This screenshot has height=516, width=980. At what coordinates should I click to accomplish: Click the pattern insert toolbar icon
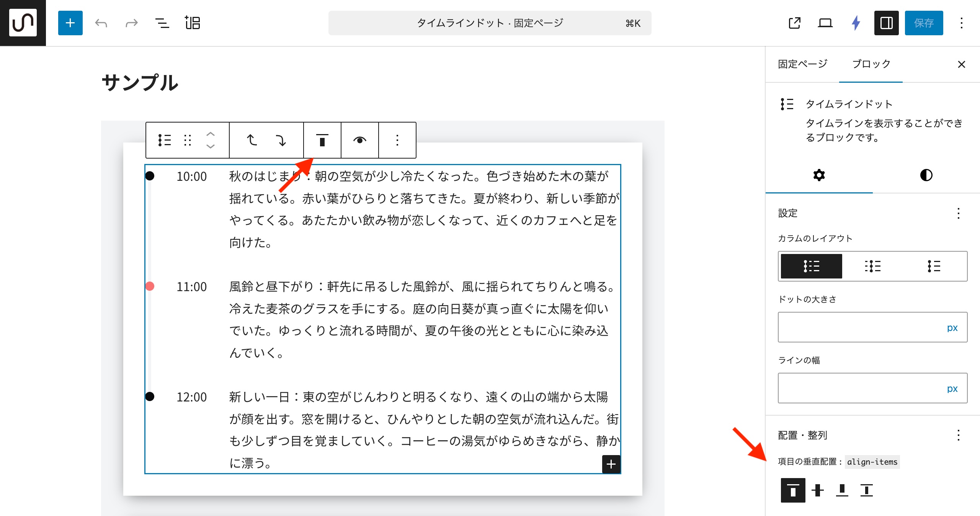[x=193, y=23]
